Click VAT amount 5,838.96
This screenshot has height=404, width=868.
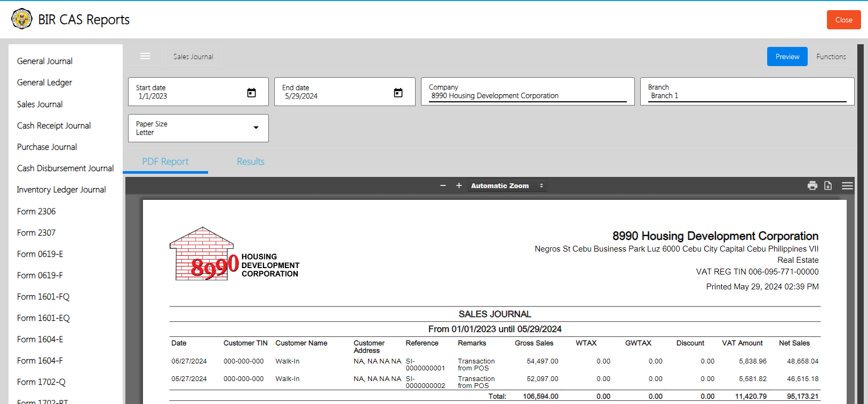pos(753,361)
